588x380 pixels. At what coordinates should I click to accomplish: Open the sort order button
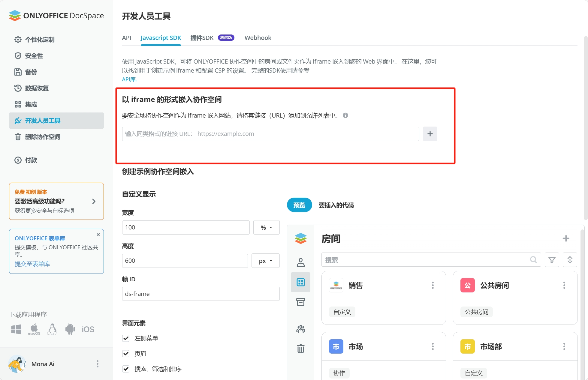(x=570, y=260)
